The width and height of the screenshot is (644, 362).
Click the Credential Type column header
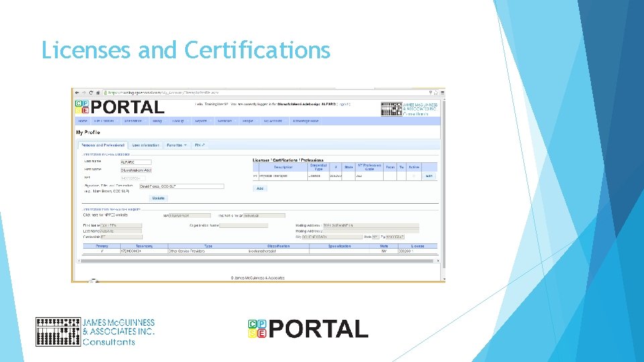(x=318, y=167)
